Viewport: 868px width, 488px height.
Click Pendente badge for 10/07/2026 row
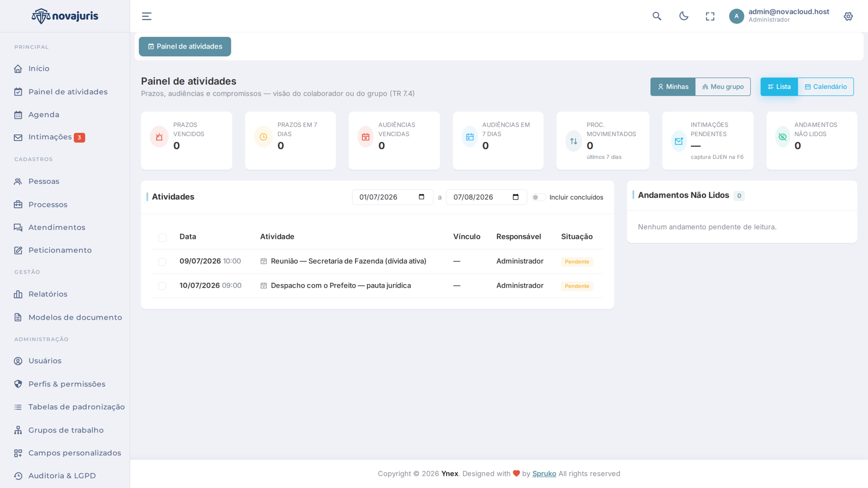pos(577,286)
